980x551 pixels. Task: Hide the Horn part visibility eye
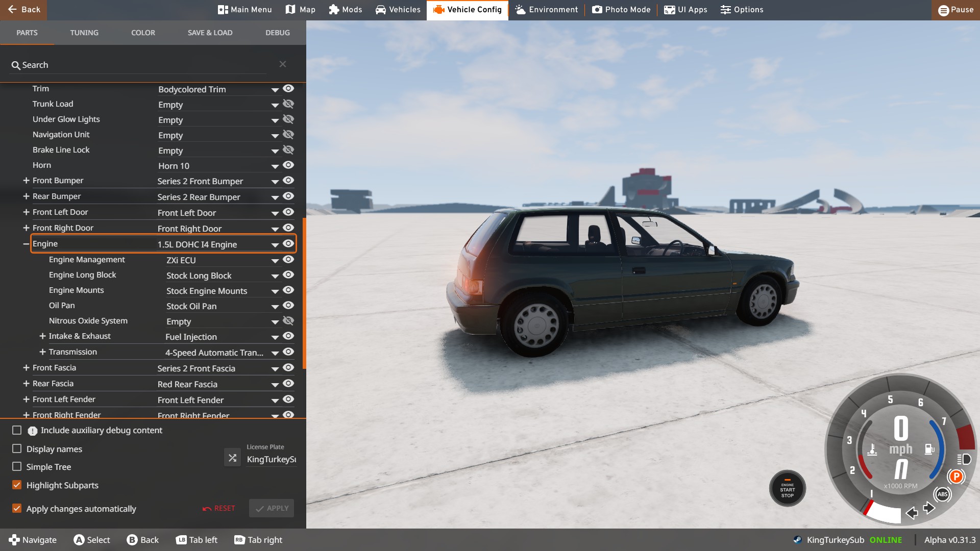tap(288, 165)
